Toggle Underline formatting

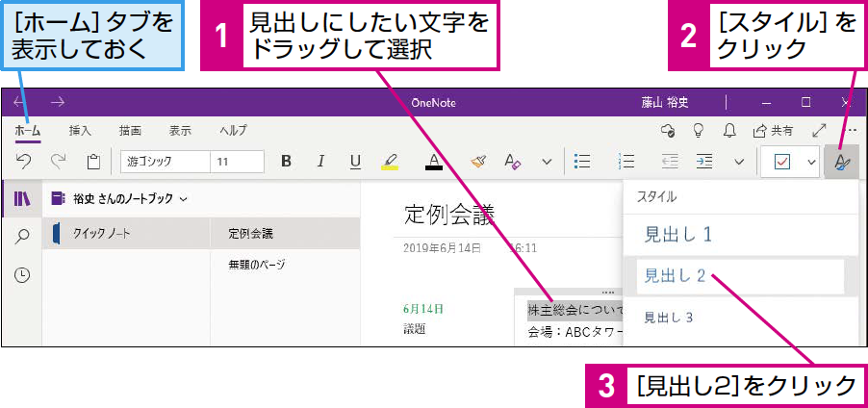click(355, 161)
